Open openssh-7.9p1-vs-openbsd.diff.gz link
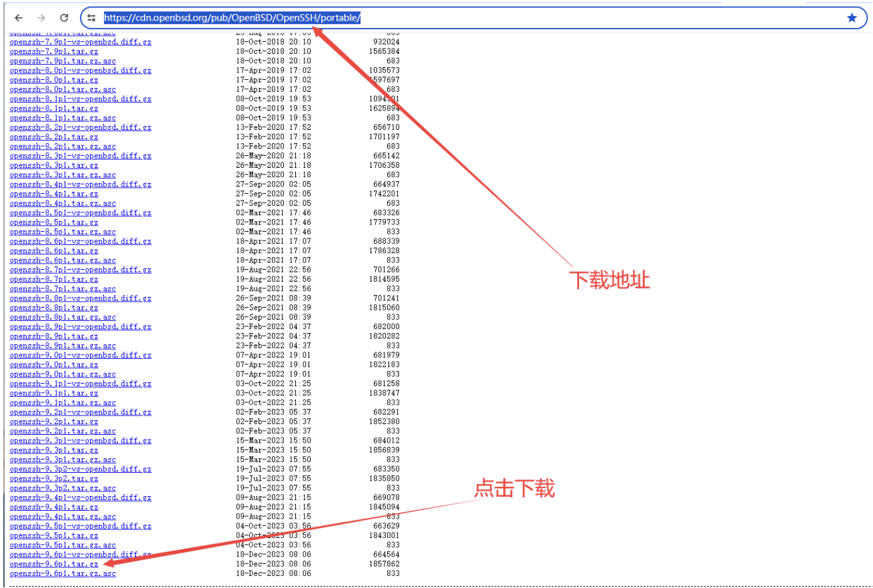The height and width of the screenshot is (588, 873). coord(81,42)
